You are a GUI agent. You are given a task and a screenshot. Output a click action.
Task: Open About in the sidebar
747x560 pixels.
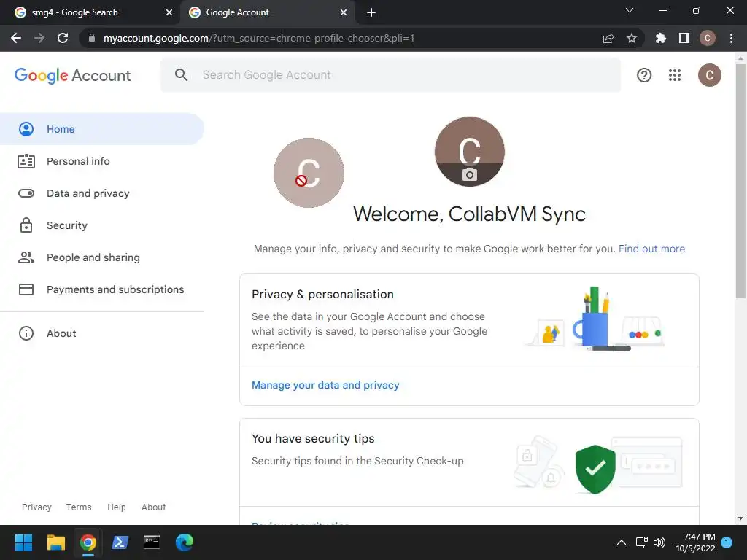[x=102, y=333]
